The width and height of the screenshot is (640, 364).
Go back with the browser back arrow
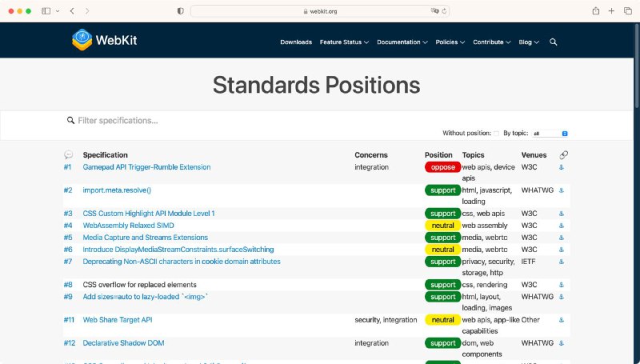click(72, 11)
